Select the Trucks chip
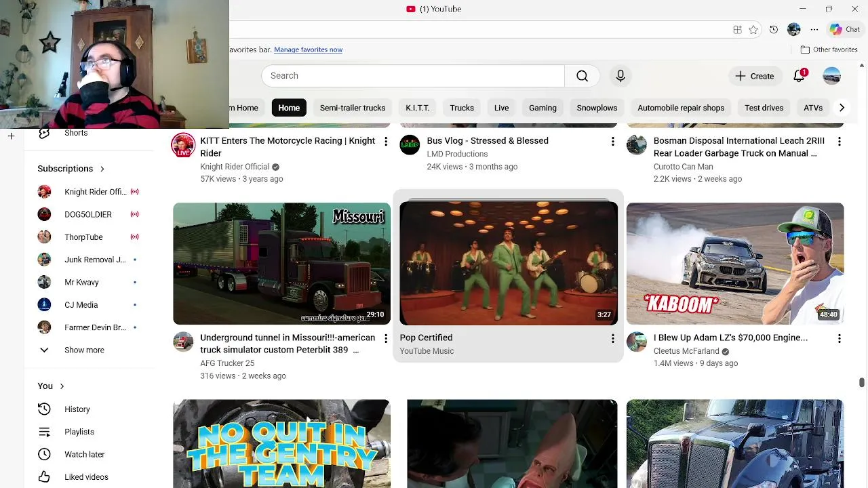Viewport: 868px width, 488px height. tap(462, 108)
